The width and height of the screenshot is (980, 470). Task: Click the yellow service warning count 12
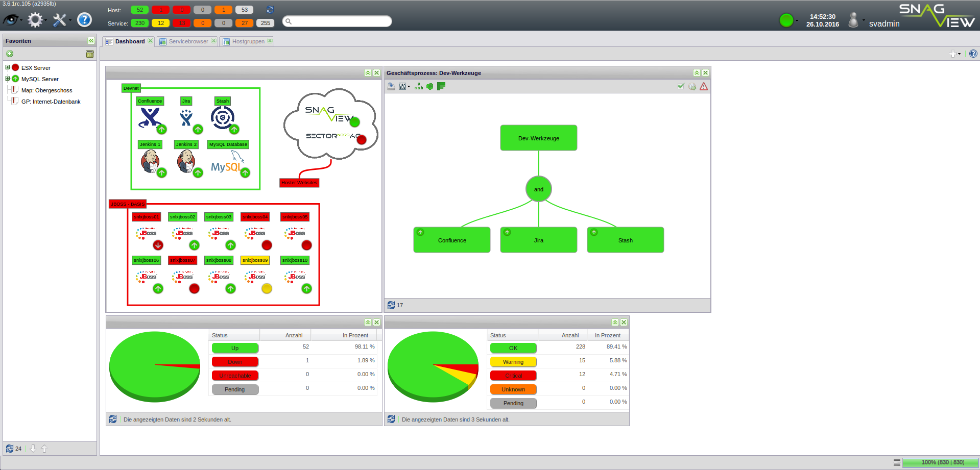[x=161, y=23]
